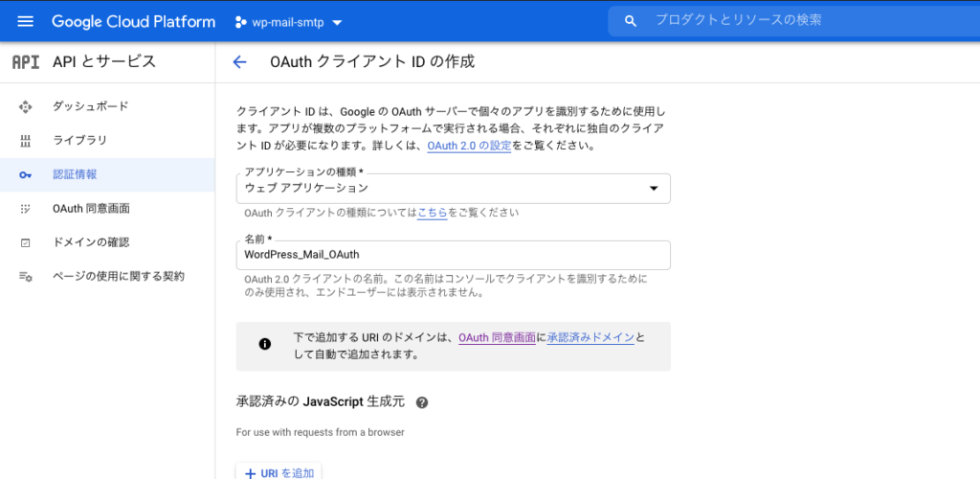Click the ダッシュボード sidebar icon

(x=26, y=106)
